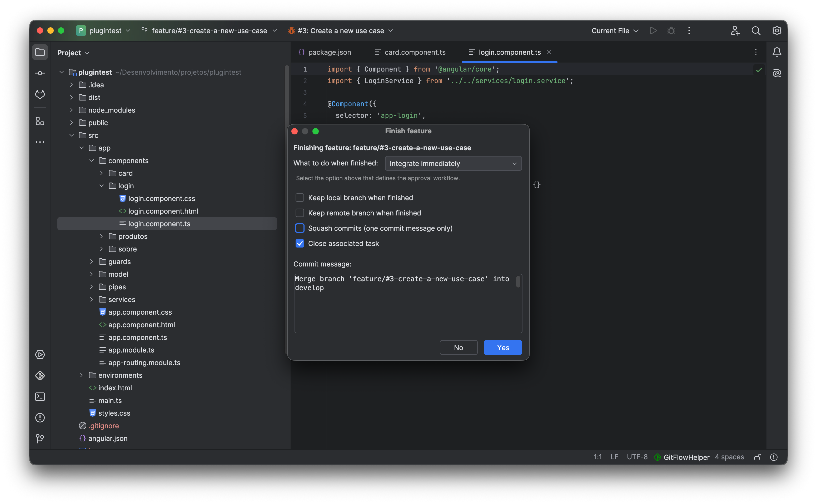The width and height of the screenshot is (817, 504).
Task: Enable Keep local branch when finished
Action: [x=300, y=198]
